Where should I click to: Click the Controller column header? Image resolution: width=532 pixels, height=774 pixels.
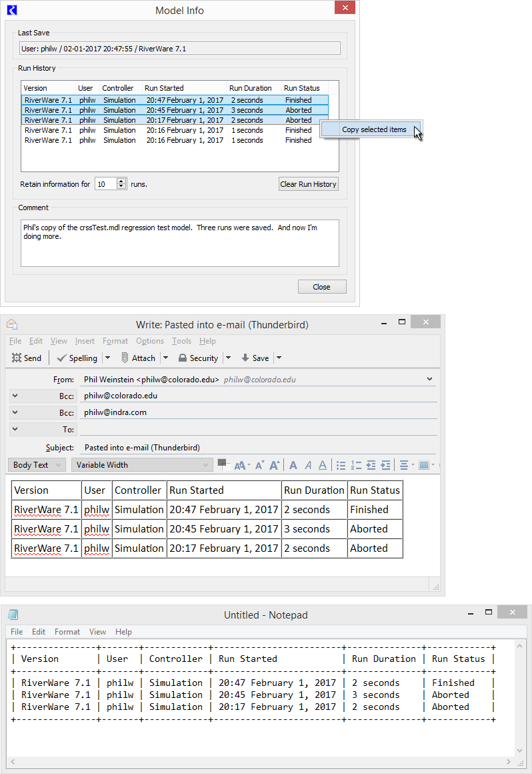click(121, 88)
